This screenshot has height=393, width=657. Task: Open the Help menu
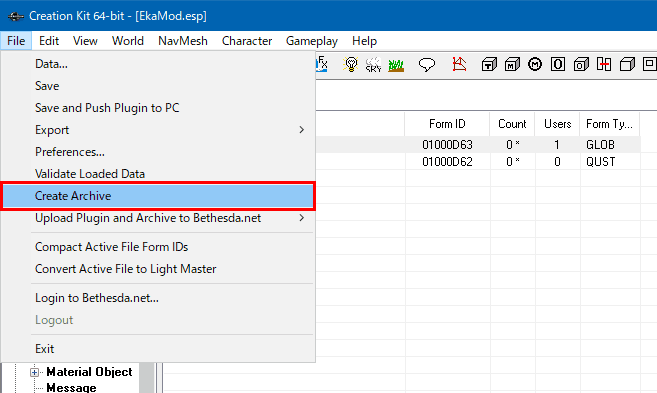click(364, 41)
